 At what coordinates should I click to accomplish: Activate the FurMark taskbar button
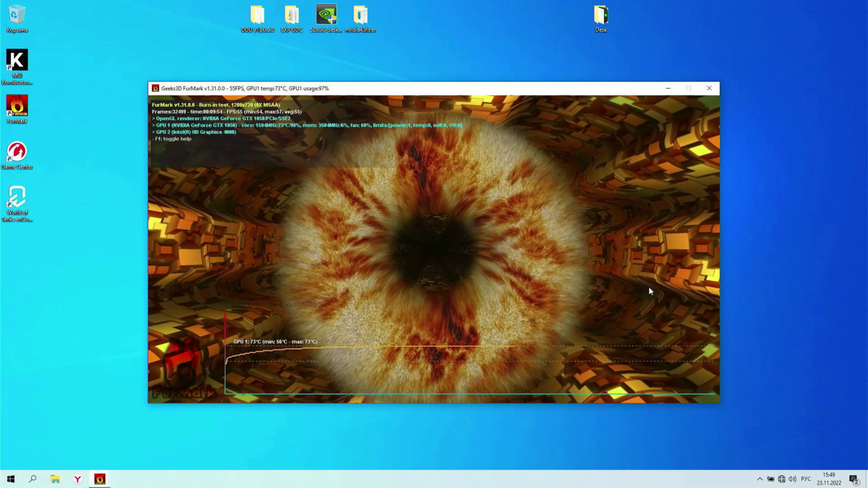coord(100,479)
